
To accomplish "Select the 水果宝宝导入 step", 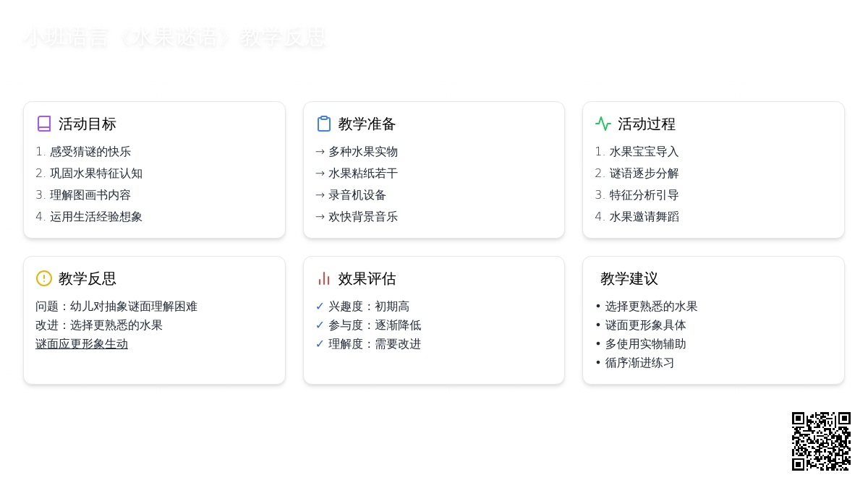I will (x=644, y=152).
